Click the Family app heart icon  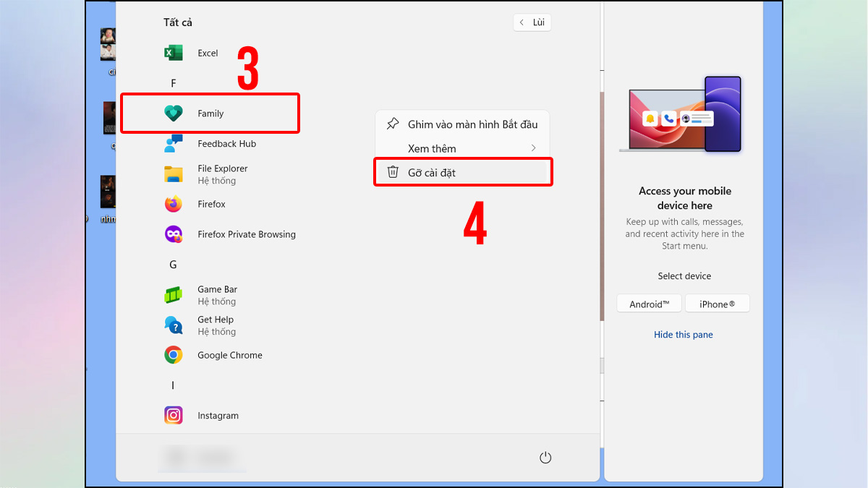[x=173, y=114]
